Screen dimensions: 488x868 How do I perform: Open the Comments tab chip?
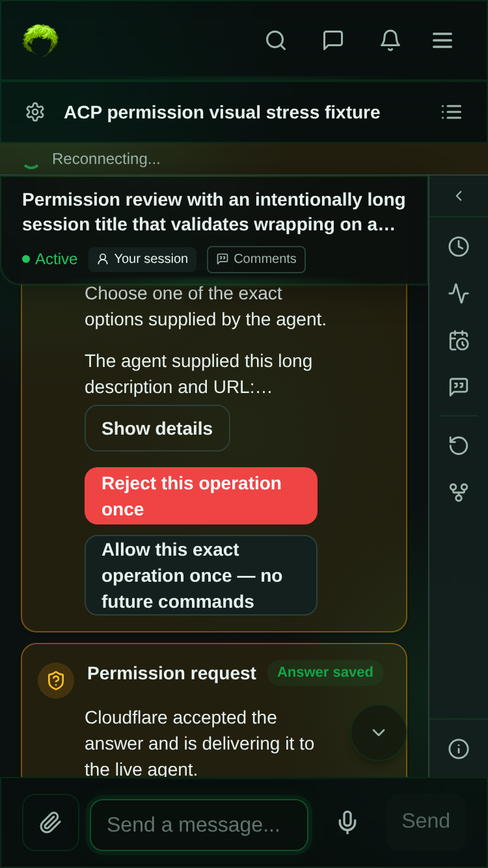tap(256, 259)
